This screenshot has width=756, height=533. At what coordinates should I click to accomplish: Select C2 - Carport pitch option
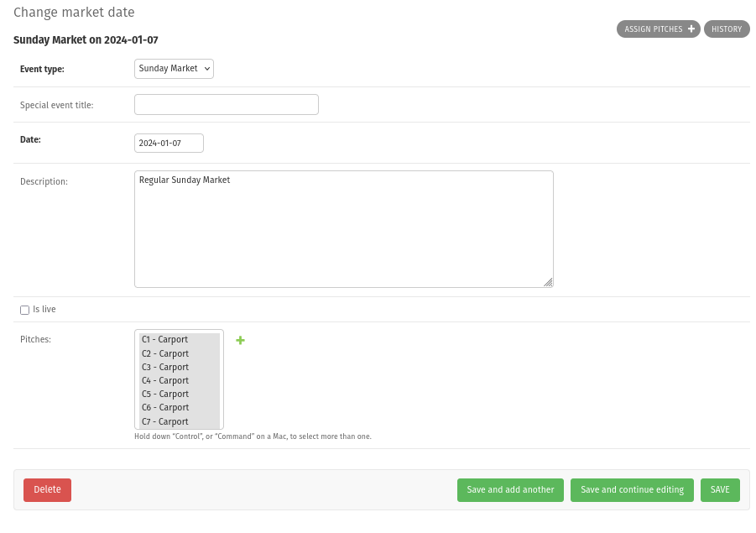click(x=179, y=353)
